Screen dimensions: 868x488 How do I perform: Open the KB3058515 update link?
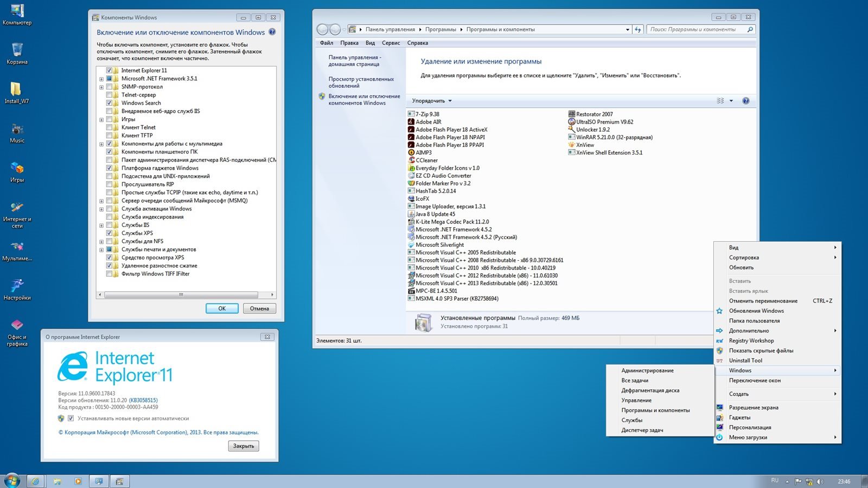pos(143,400)
